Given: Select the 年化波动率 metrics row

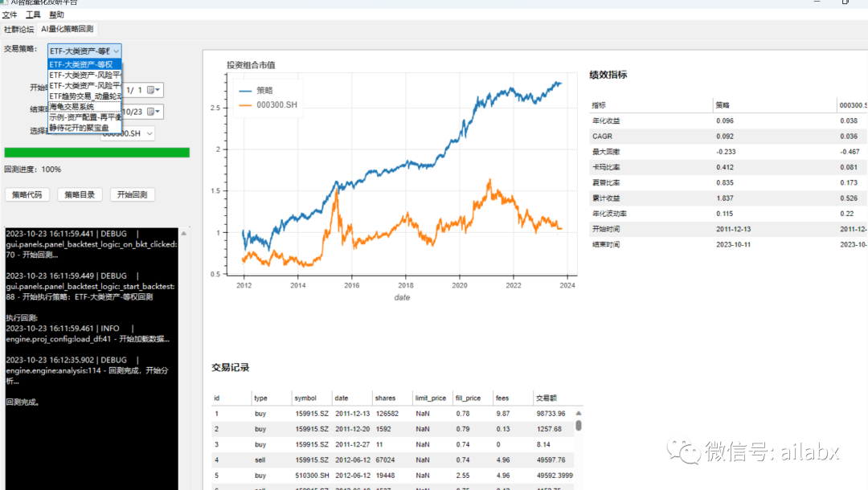Looking at the screenshot, I should [x=728, y=214].
